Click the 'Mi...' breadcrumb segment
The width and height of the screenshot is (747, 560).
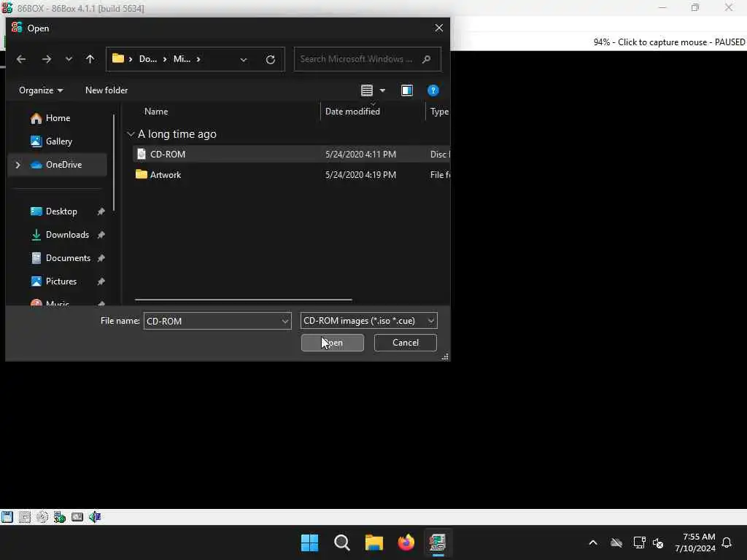click(182, 59)
